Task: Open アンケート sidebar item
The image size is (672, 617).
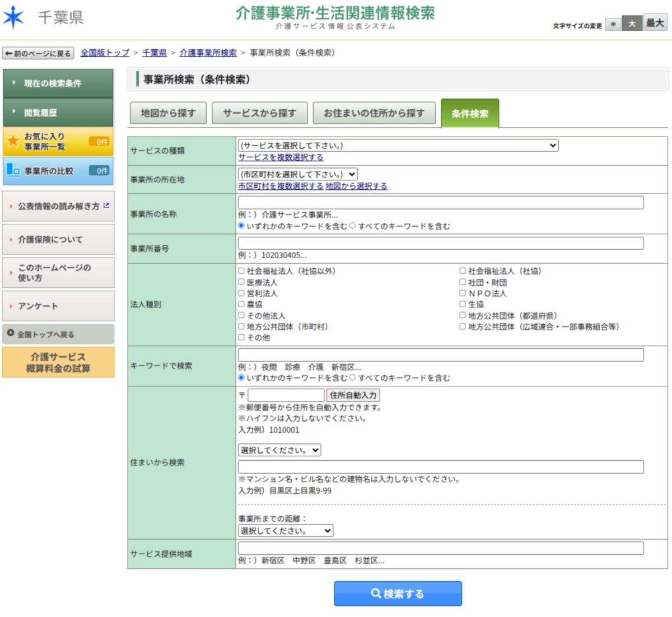Action: [58, 306]
